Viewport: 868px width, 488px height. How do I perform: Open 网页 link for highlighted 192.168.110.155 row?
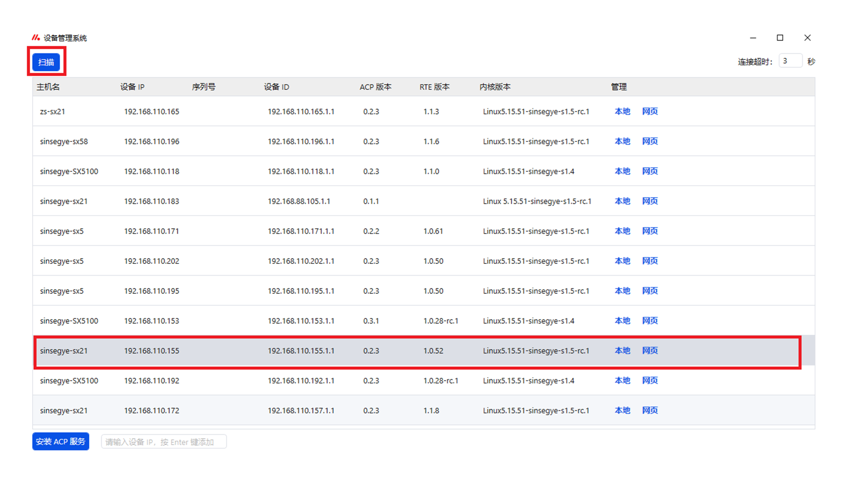[650, 351]
